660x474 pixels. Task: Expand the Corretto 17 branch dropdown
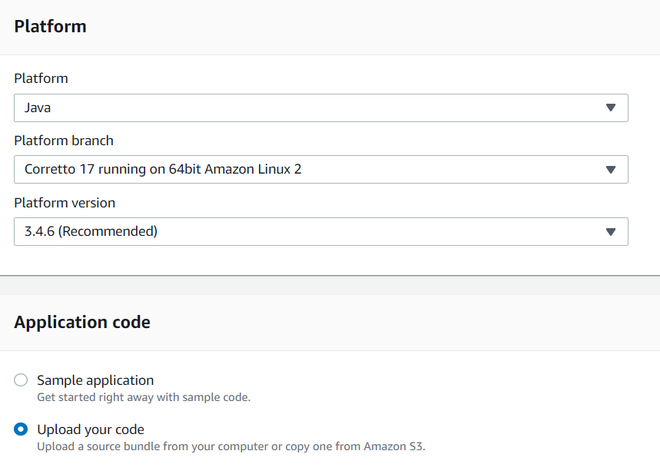tap(320, 170)
